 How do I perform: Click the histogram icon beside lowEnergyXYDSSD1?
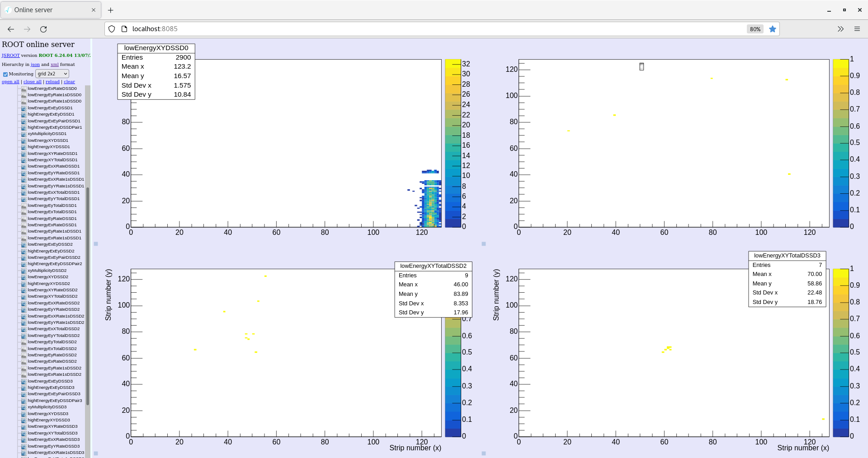click(24, 140)
